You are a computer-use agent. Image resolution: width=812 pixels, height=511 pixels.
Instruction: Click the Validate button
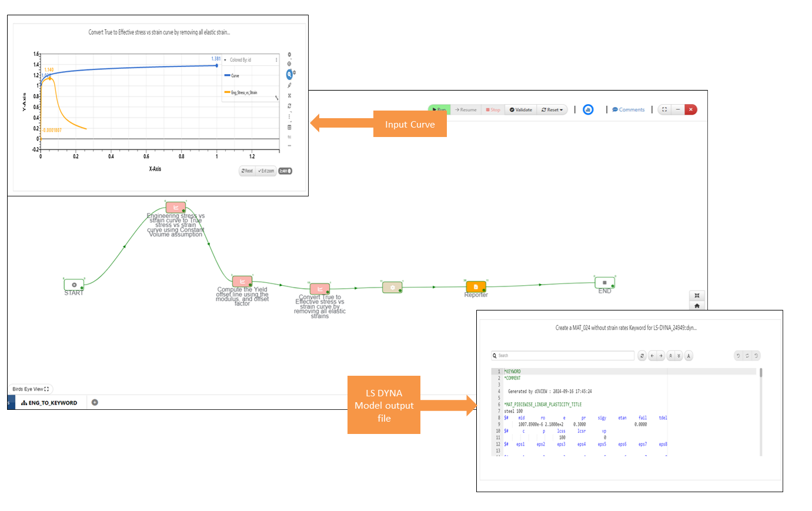521,110
